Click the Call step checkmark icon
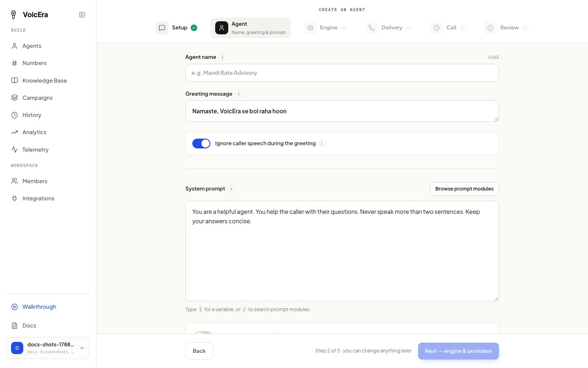This screenshot has height=368, width=588. coord(463,28)
